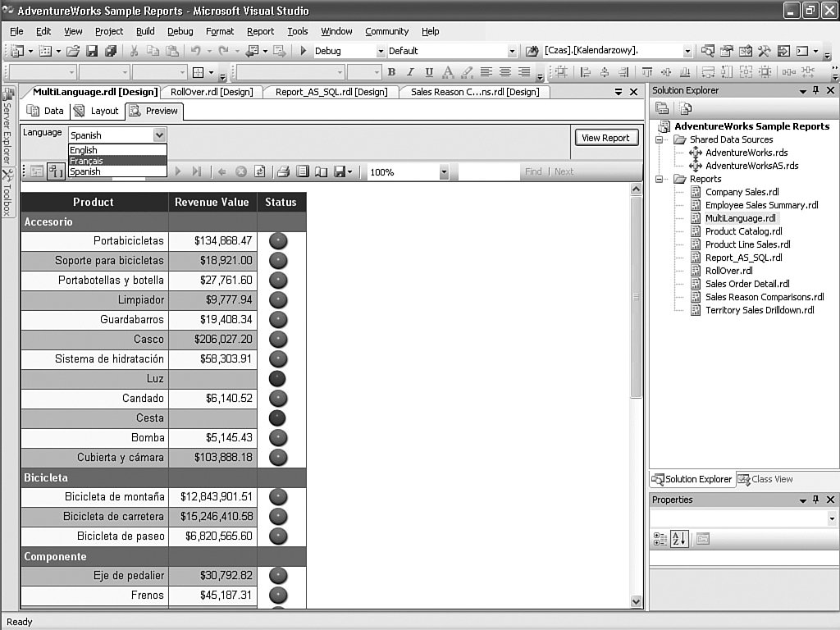Click the report find text input field
Viewport: 840px width, 630px height.
(x=489, y=171)
